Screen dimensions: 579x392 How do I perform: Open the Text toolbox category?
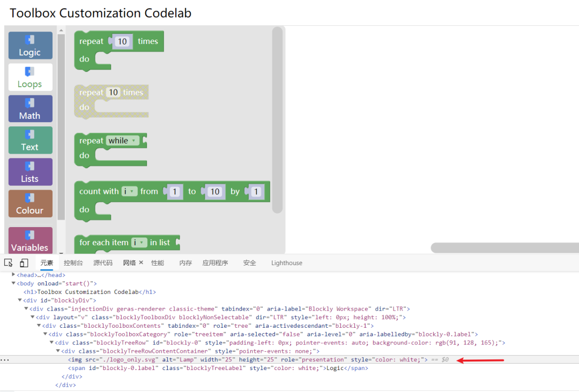(30, 140)
